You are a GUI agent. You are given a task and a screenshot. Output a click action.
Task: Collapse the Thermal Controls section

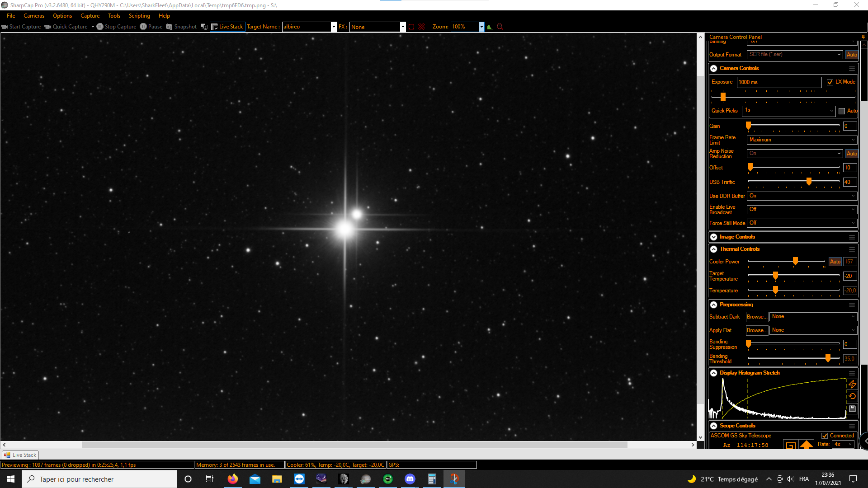click(x=714, y=249)
